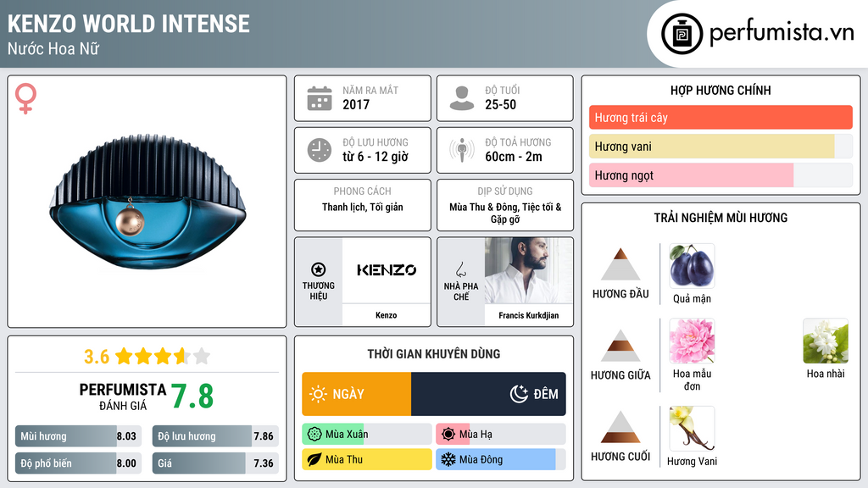Click the sillage icon beside Độ toả hương

click(x=462, y=150)
